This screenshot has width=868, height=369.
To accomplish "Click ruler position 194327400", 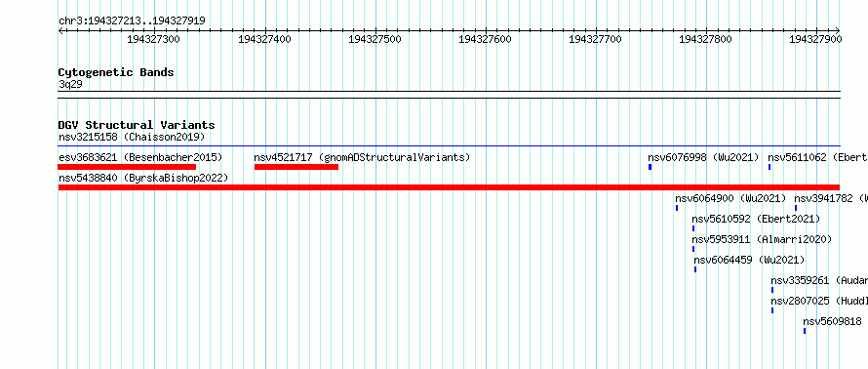I will pyautogui.click(x=264, y=39).
